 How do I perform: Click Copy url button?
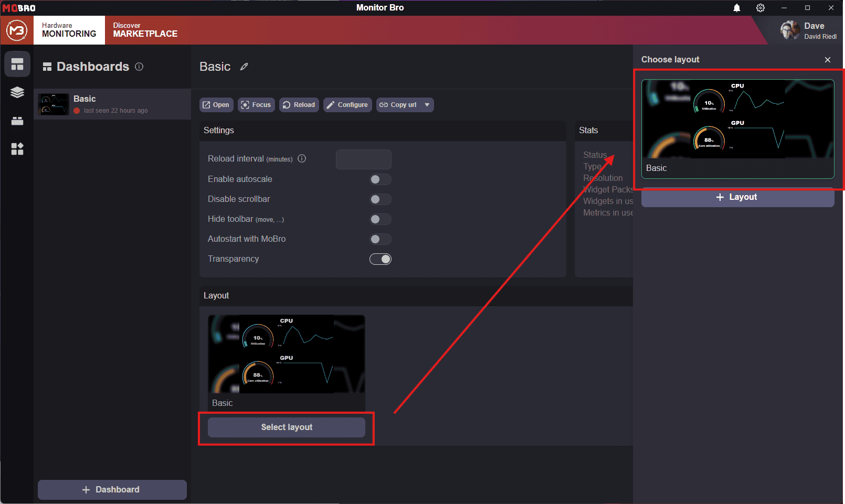click(398, 105)
